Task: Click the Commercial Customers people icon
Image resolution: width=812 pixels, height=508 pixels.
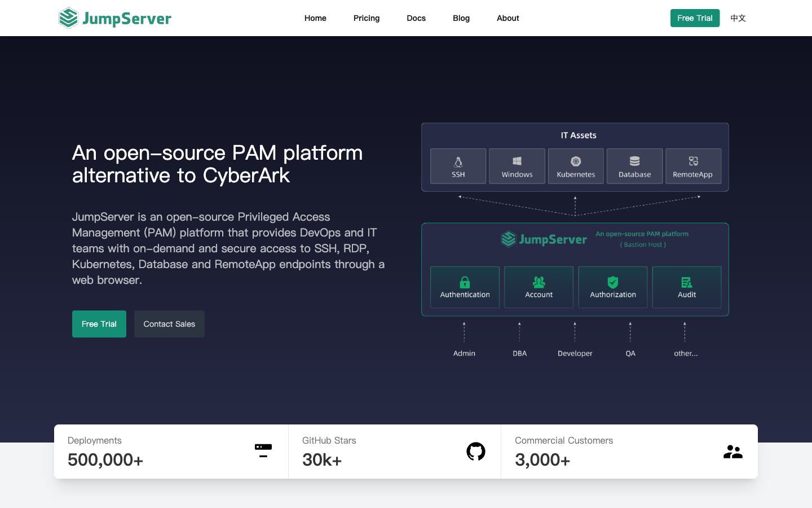Action: 733,452
